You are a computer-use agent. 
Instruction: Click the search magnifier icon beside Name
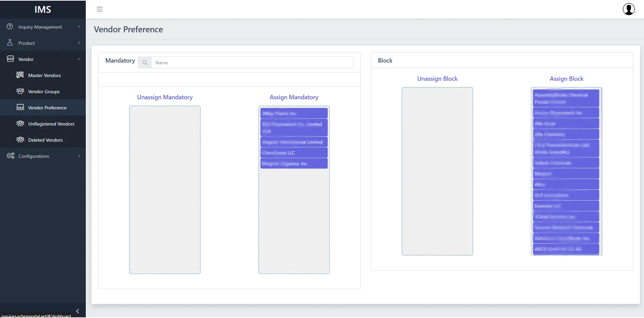pos(145,63)
